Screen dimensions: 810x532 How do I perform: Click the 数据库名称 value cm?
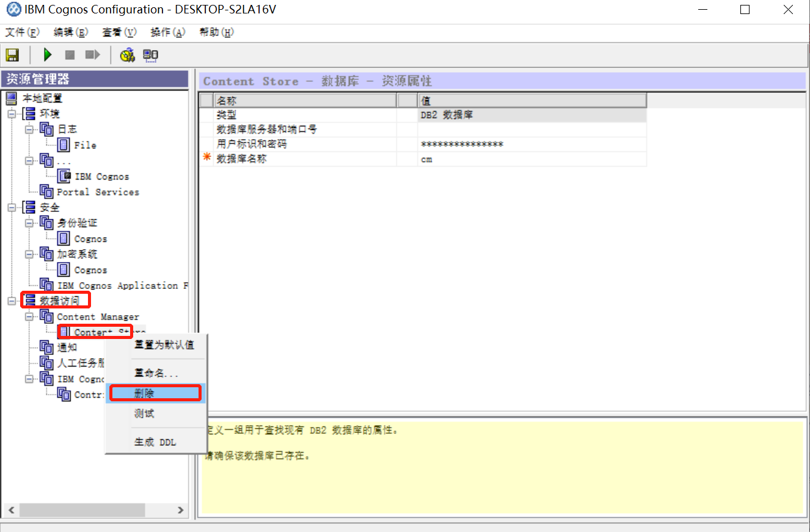coord(426,159)
